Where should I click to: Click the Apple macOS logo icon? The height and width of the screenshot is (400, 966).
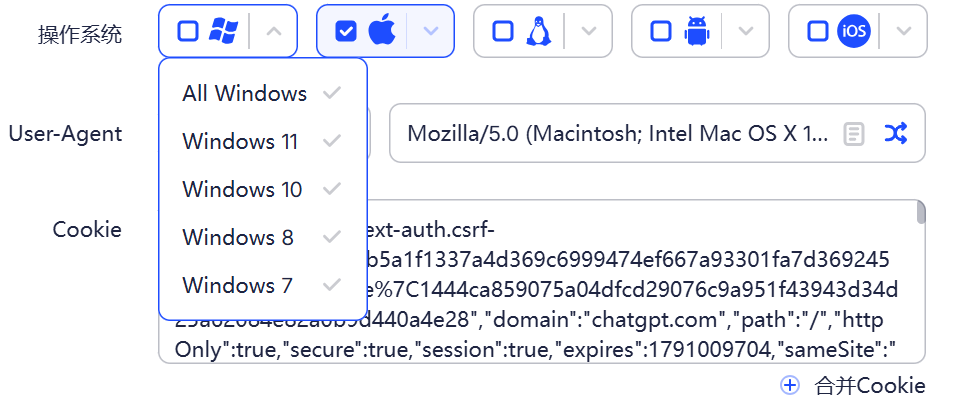[x=382, y=31]
